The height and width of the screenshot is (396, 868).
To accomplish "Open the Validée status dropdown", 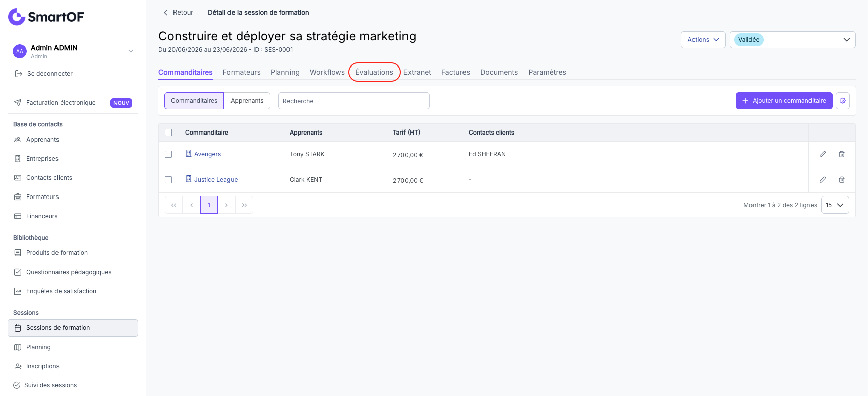I will [x=792, y=40].
